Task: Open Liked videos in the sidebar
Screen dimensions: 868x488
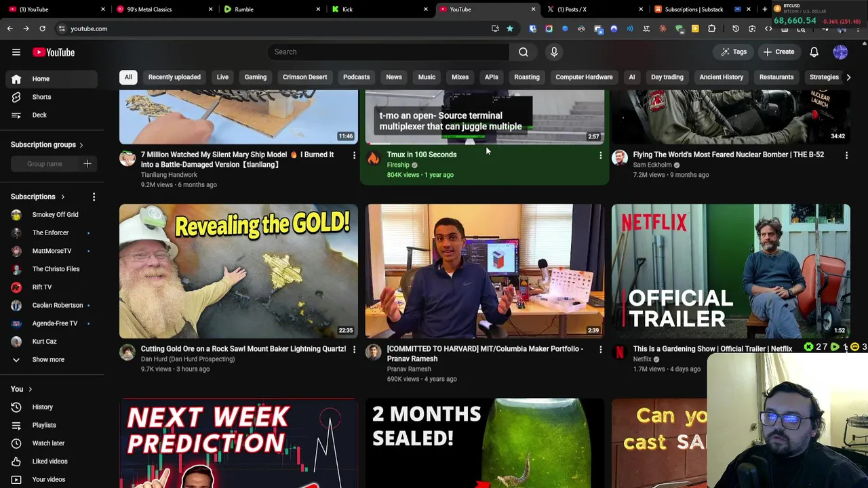Action: (x=49, y=461)
